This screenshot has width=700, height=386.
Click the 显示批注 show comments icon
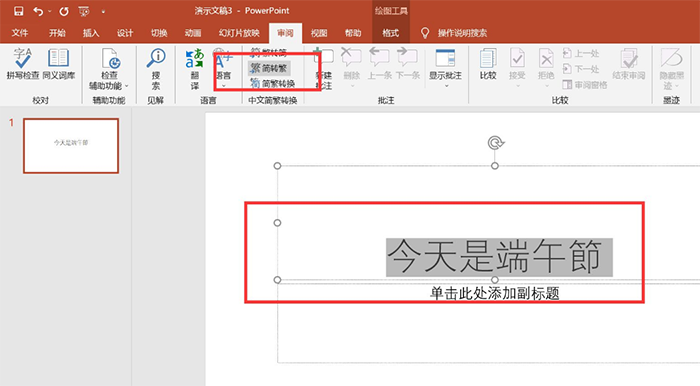click(445, 58)
